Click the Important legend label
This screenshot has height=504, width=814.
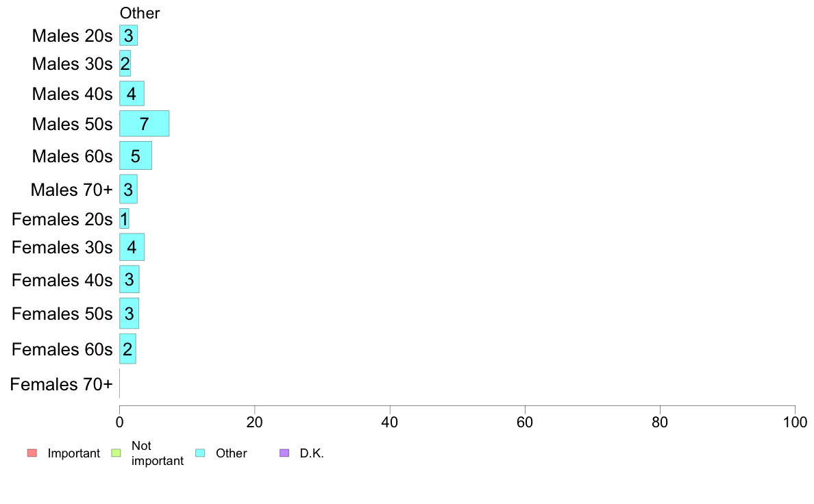[x=74, y=453]
